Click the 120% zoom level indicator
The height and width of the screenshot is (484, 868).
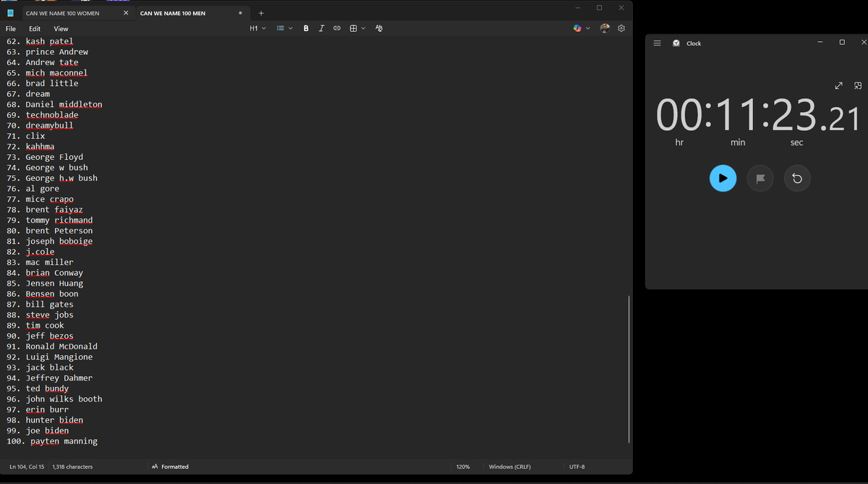pyautogui.click(x=463, y=467)
